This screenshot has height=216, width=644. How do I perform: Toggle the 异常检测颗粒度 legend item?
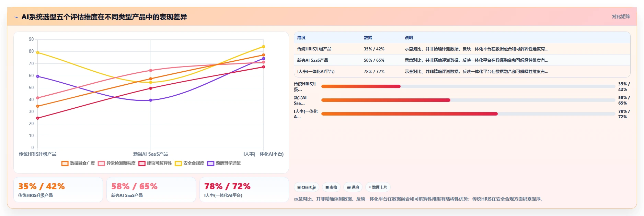coord(117,163)
